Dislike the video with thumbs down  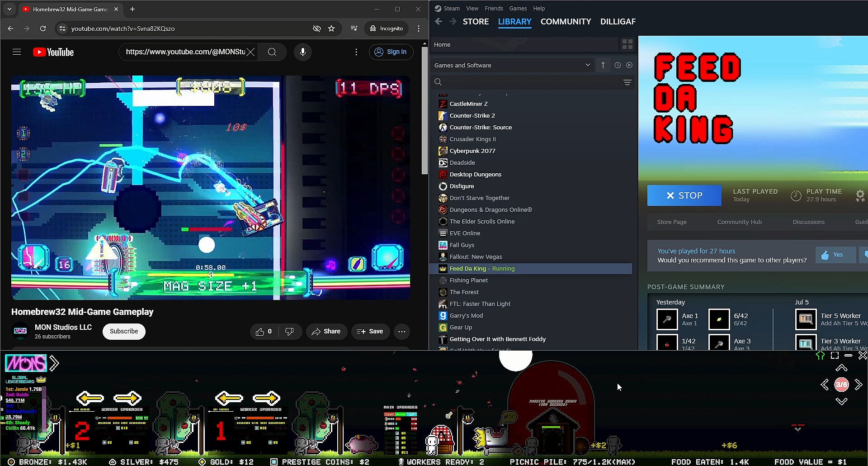tap(289, 332)
